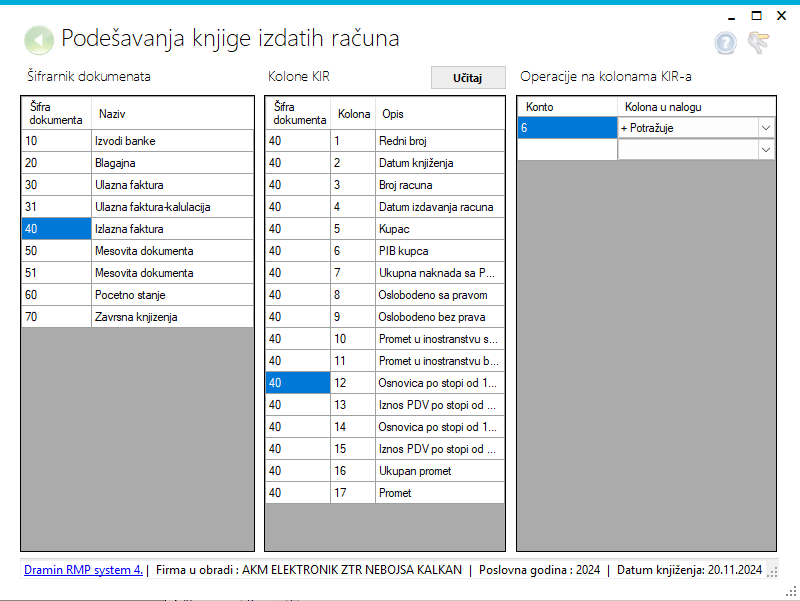The width and height of the screenshot is (800, 601).
Task: Select 'Zavrsna knjizenja' document row
Action: coord(171,317)
